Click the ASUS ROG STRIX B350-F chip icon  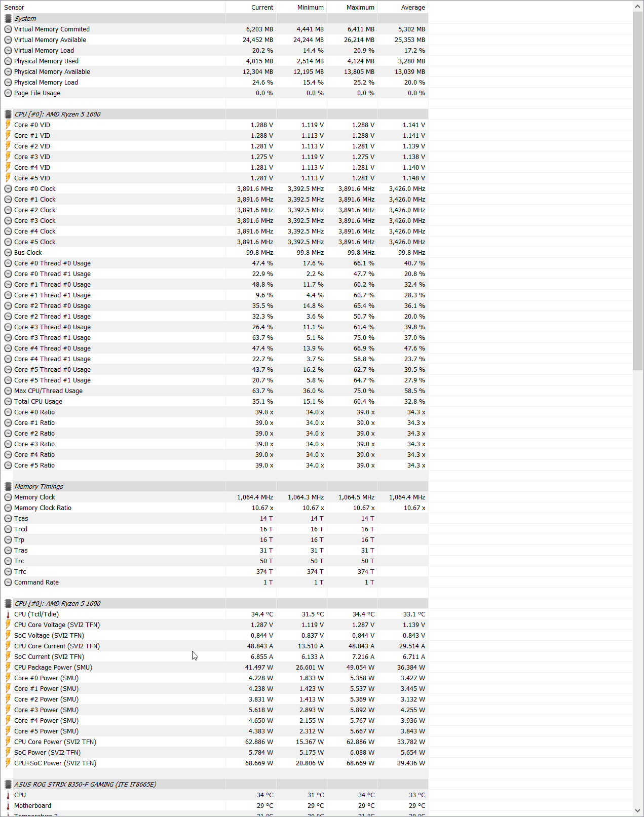[8, 785]
